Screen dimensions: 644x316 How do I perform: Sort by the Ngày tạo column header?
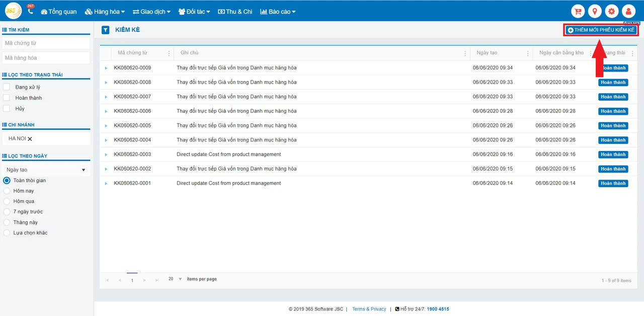(x=487, y=53)
